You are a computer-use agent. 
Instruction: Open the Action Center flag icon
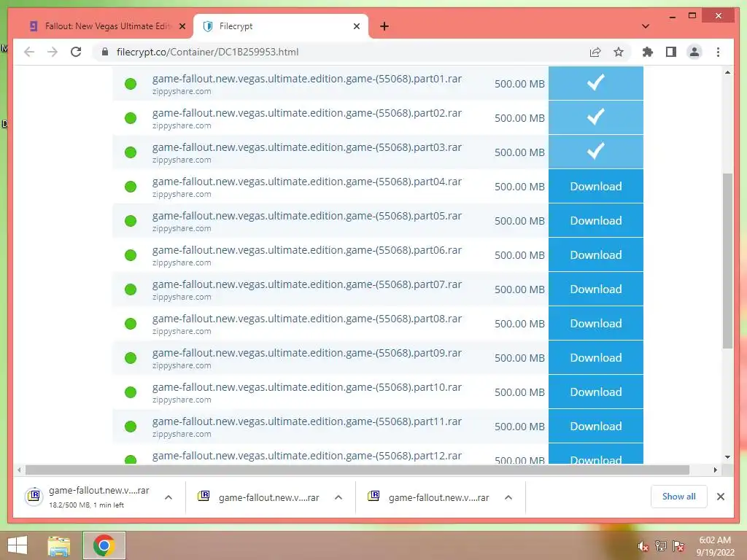(678, 546)
